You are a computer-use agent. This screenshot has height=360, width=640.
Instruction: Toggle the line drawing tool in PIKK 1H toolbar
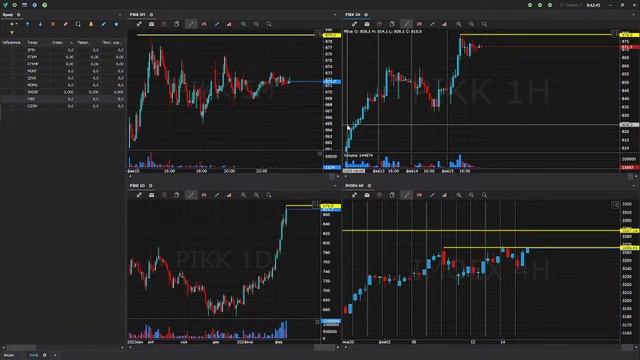[406, 24]
